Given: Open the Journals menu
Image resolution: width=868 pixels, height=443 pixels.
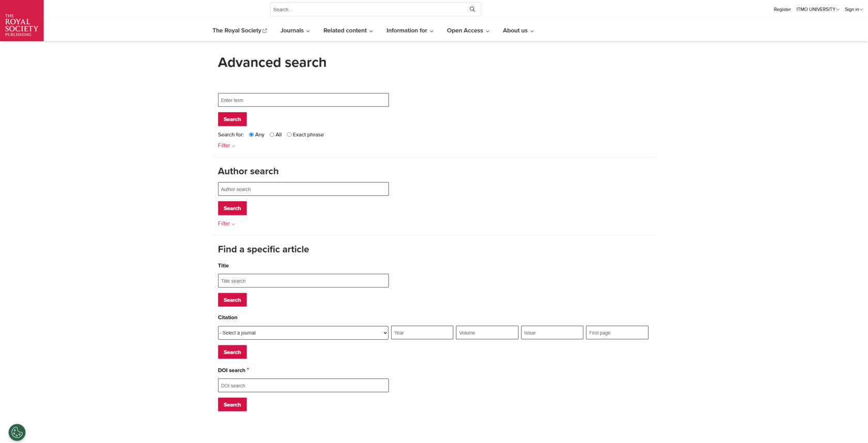Looking at the screenshot, I should pyautogui.click(x=295, y=30).
